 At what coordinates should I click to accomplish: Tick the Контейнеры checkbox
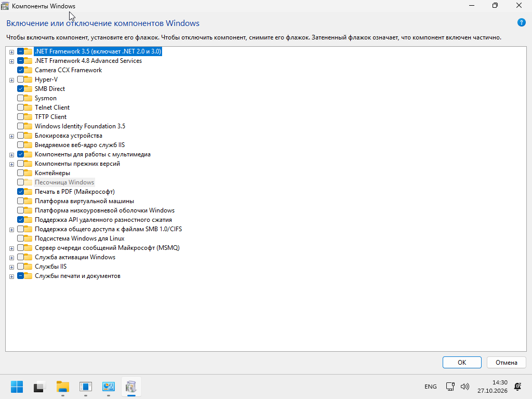pos(20,173)
